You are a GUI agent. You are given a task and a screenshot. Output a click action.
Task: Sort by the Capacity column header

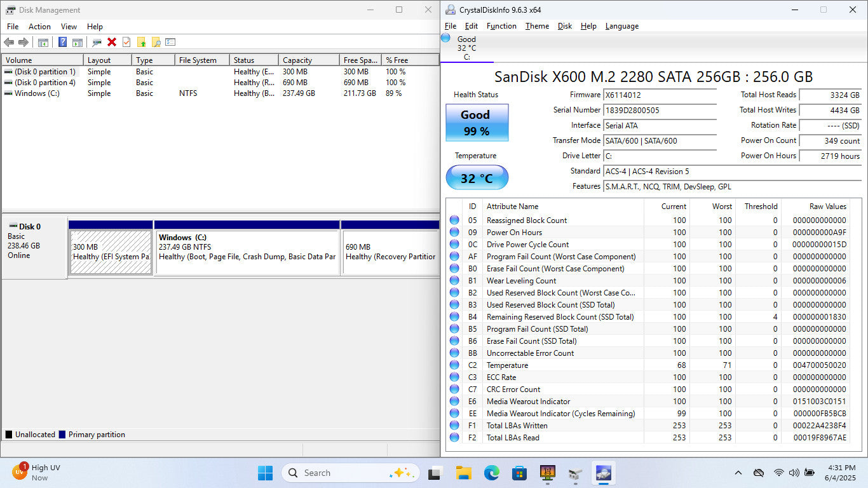coord(309,60)
